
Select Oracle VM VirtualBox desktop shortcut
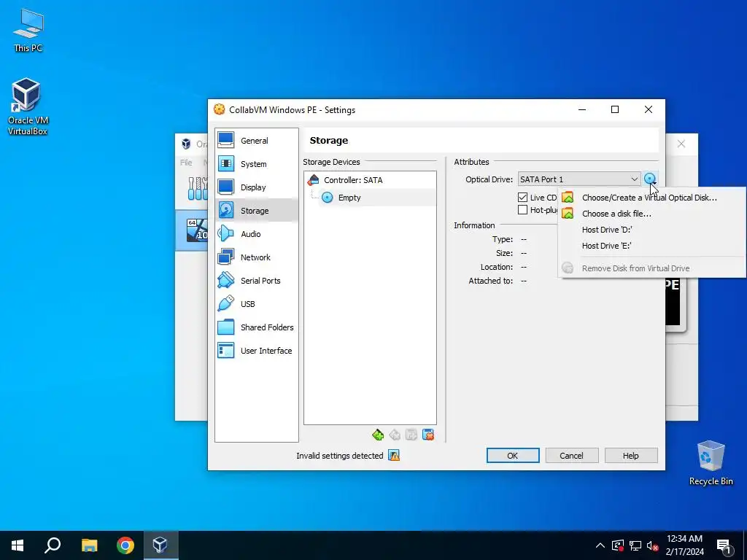(x=27, y=106)
